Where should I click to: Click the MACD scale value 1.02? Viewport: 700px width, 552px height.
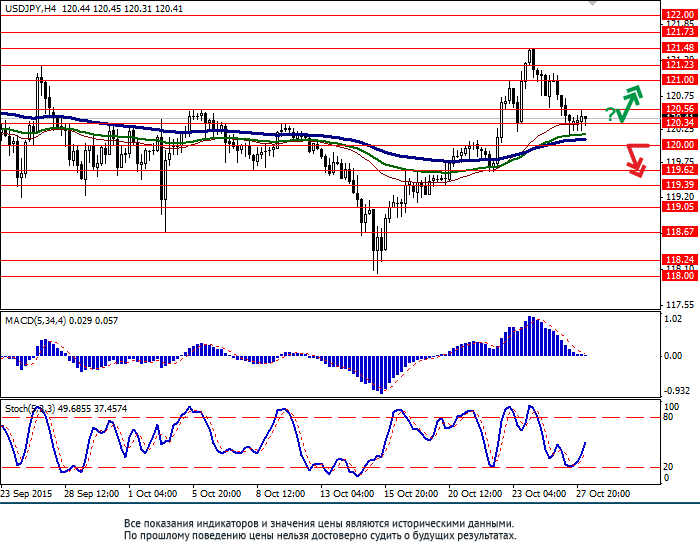[673, 319]
